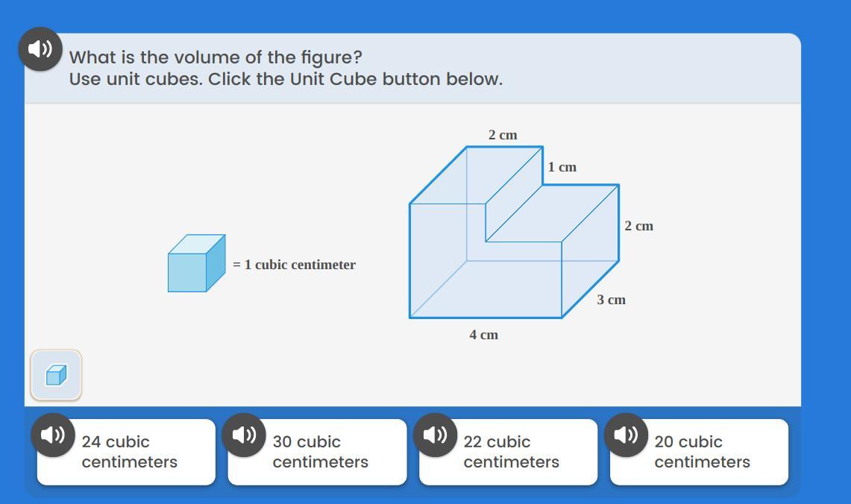Viewport: 851px width, 504px height.
Task: Click the 'Use unit cubes' instruction line
Action: [x=286, y=79]
